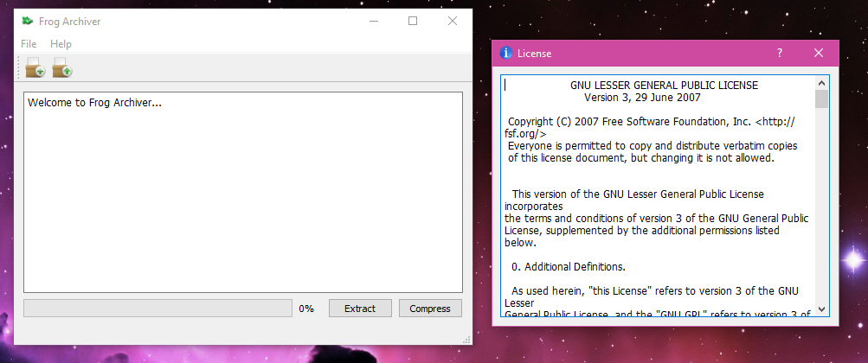The height and width of the screenshot is (363, 868).
Task: Click the progress bar showing 0%
Action: pos(158,309)
